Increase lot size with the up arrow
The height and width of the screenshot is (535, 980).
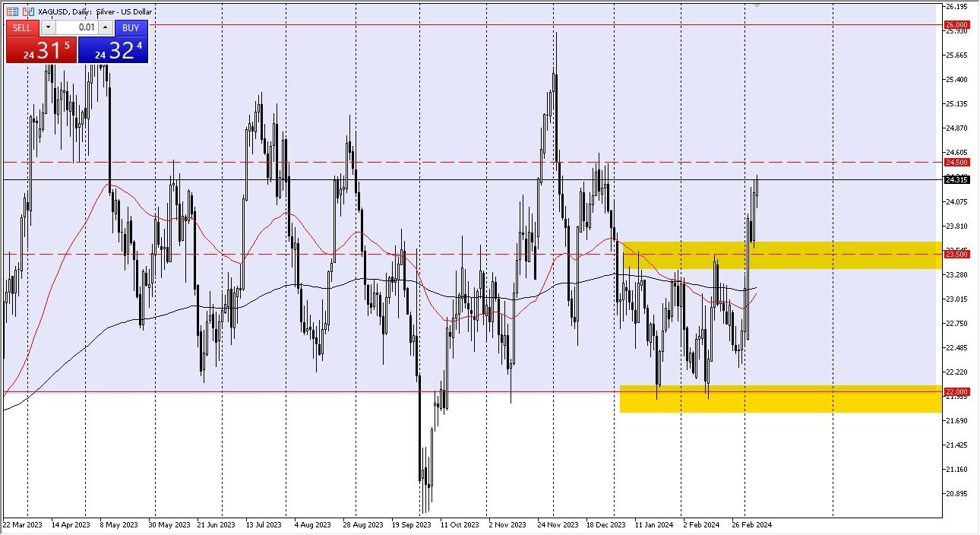point(105,27)
